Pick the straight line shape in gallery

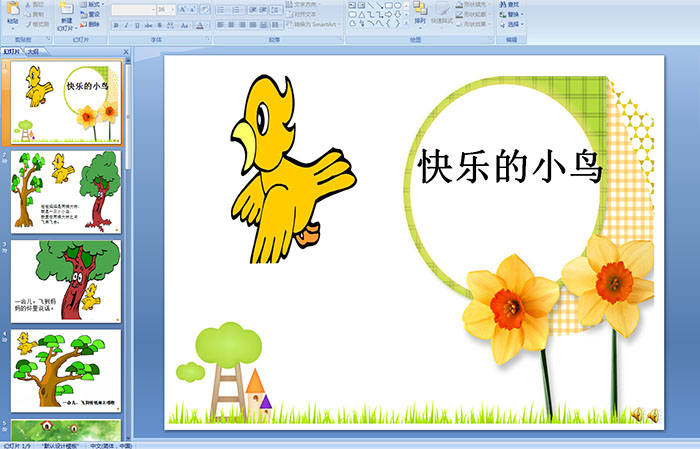pos(371,5)
